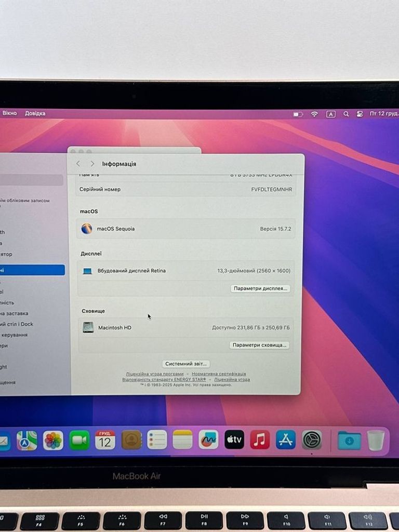Viewport: 399px width, 532px height.
Task: Open the Нормативна сертифікація link
Action: (219, 374)
